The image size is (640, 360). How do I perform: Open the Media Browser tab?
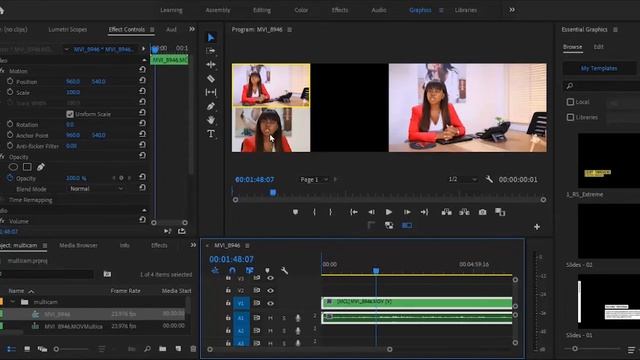click(x=78, y=245)
